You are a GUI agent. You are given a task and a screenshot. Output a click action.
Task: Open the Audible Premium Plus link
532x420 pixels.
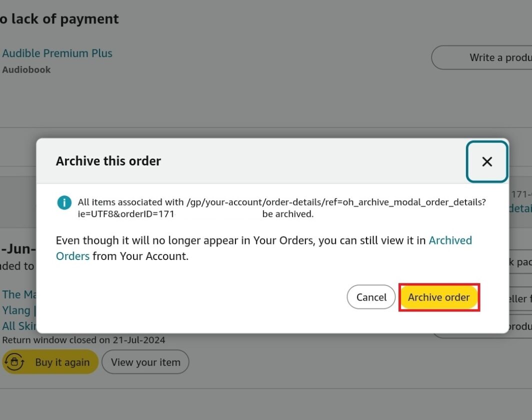(57, 53)
